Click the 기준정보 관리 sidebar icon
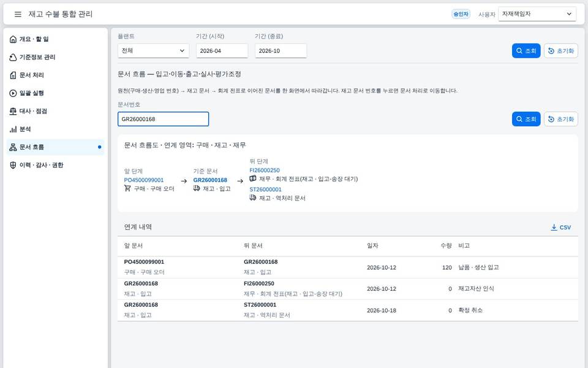 13,57
